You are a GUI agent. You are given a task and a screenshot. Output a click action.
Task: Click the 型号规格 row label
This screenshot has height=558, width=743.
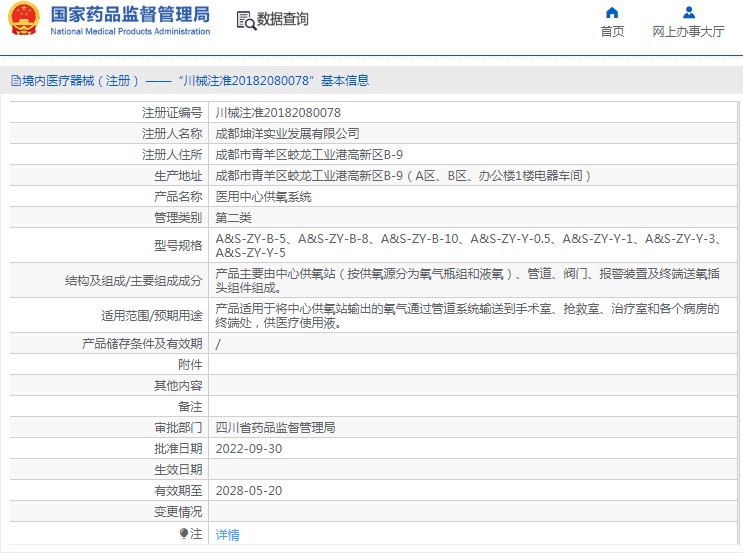point(178,245)
